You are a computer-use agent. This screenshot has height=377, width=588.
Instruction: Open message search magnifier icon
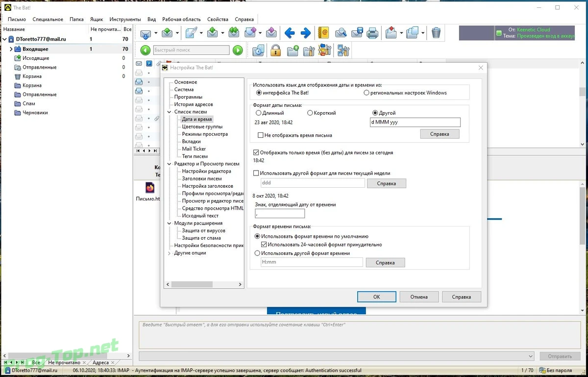[x=341, y=33]
